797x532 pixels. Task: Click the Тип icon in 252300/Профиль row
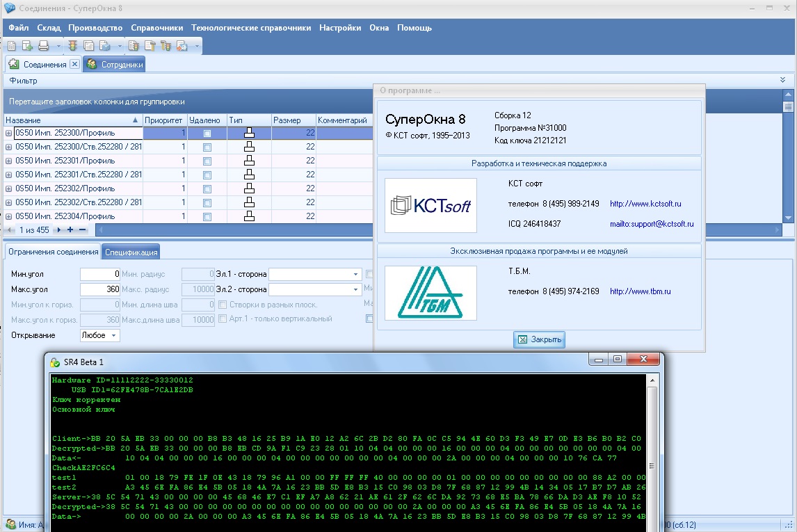pos(249,133)
